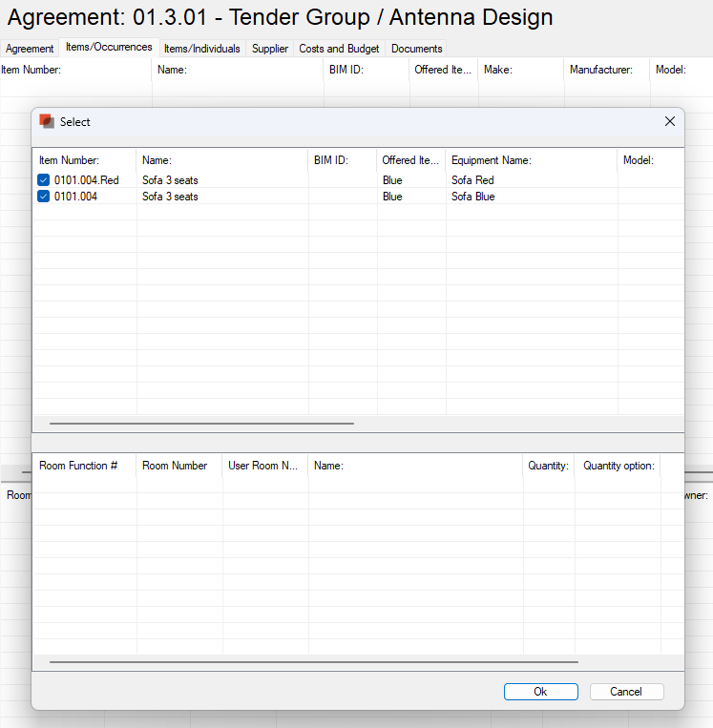The image size is (713, 728).
Task: Click the Quantity option column header
Action: coord(618,466)
